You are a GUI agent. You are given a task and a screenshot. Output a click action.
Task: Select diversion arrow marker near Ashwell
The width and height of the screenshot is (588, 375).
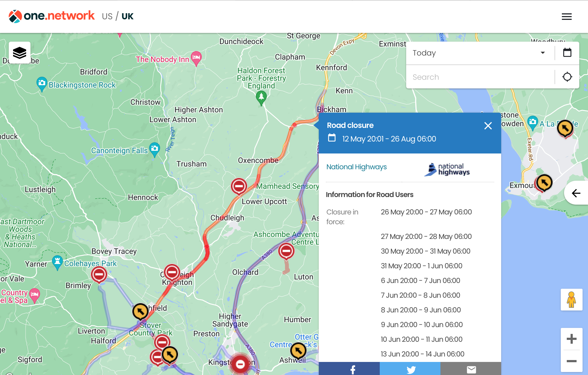(298, 351)
